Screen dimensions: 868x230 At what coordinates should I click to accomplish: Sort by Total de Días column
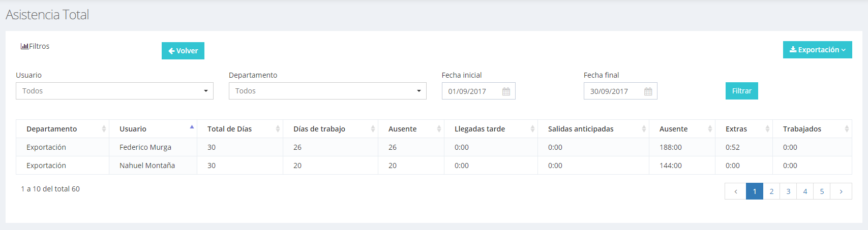pos(240,129)
